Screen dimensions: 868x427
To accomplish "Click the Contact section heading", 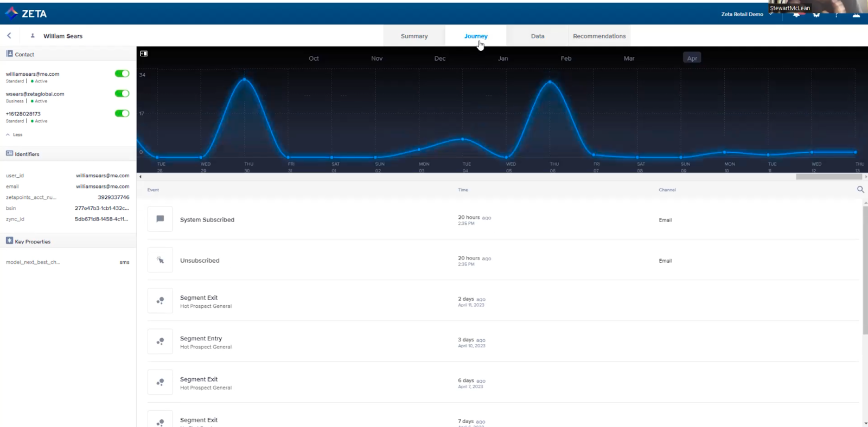I will (x=24, y=54).
